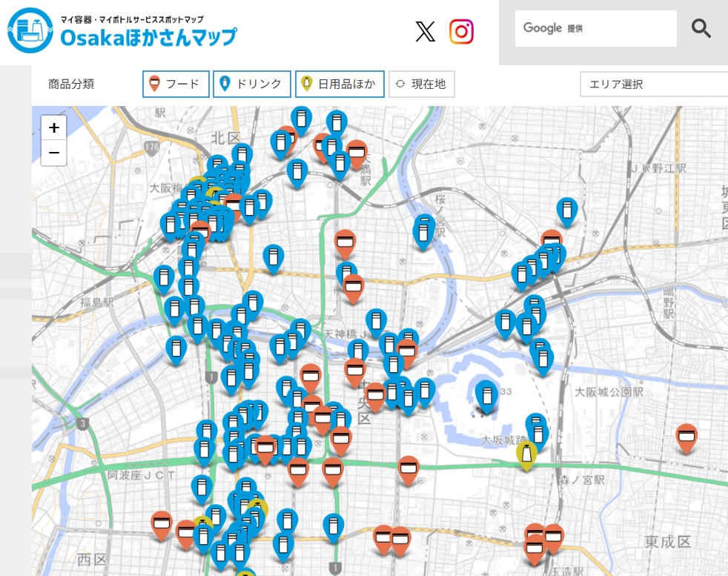Select the orange food marker beside 天満駅
Image resolution: width=728 pixels, height=576 pixels.
(357, 154)
